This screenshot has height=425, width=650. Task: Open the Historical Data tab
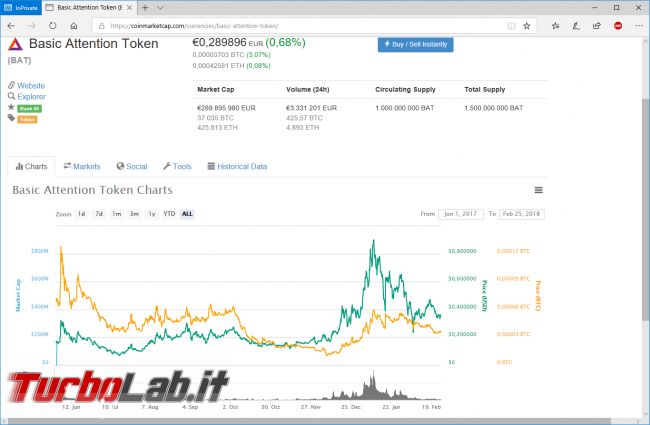tap(237, 166)
